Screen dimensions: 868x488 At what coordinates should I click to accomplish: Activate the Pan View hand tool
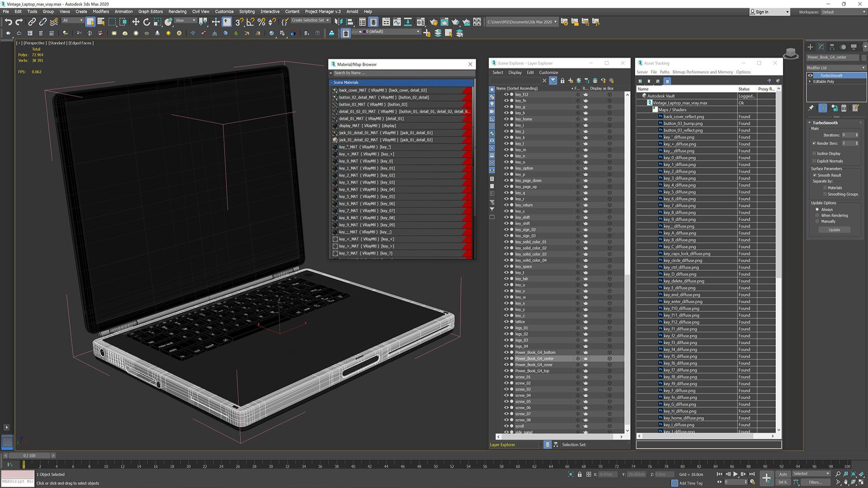(x=846, y=482)
